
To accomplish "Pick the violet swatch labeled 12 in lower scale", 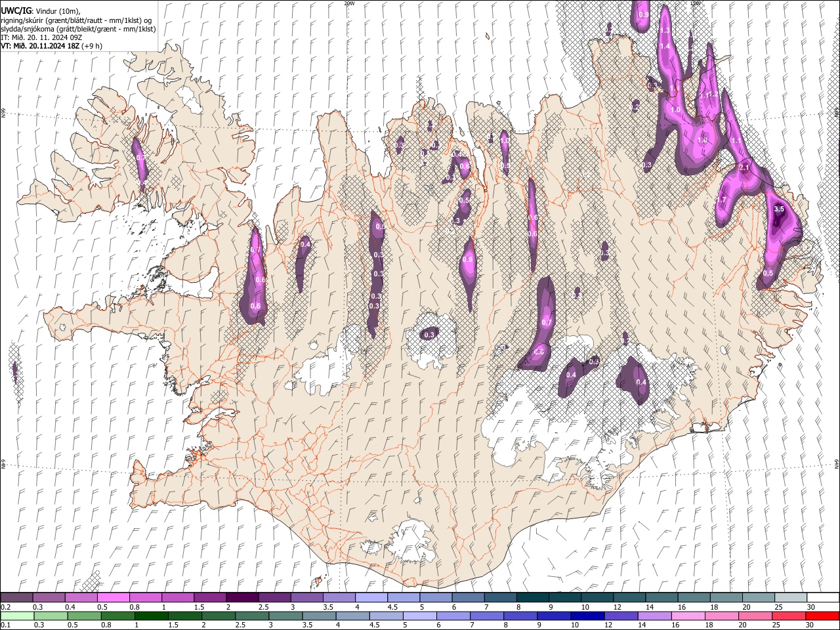I will (x=621, y=616).
